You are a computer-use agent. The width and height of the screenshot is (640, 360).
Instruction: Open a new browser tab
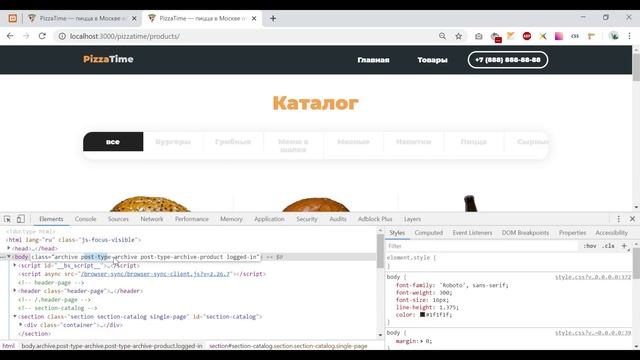point(273,18)
